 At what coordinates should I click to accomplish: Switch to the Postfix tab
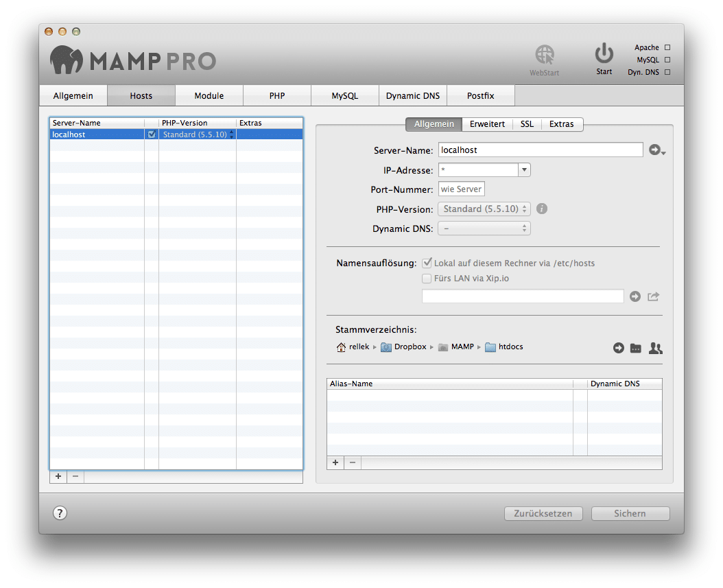[x=480, y=95]
